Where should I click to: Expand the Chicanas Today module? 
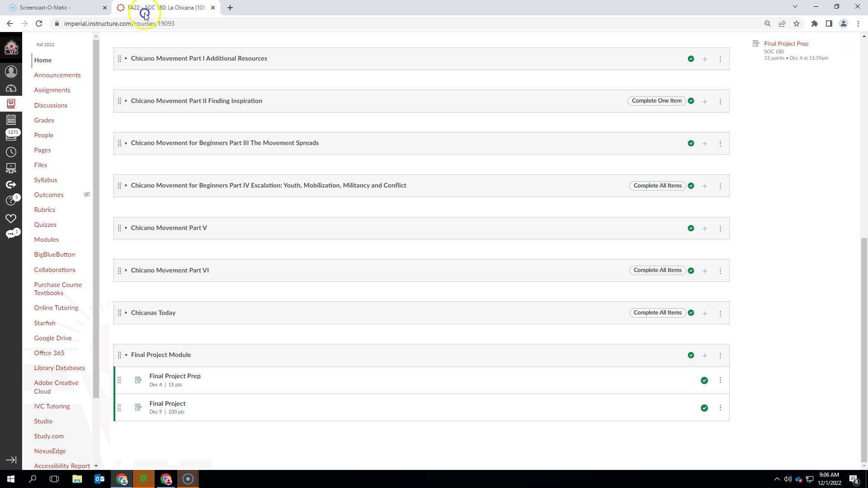pos(126,313)
